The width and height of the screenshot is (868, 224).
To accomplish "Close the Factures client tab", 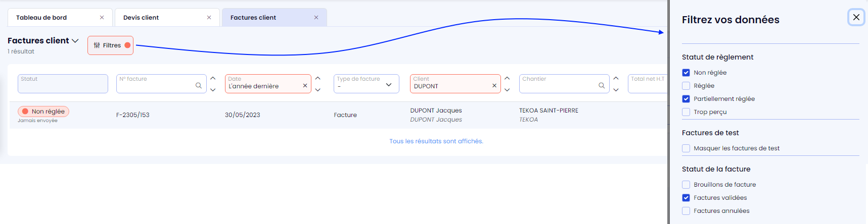I will click(316, 18).
